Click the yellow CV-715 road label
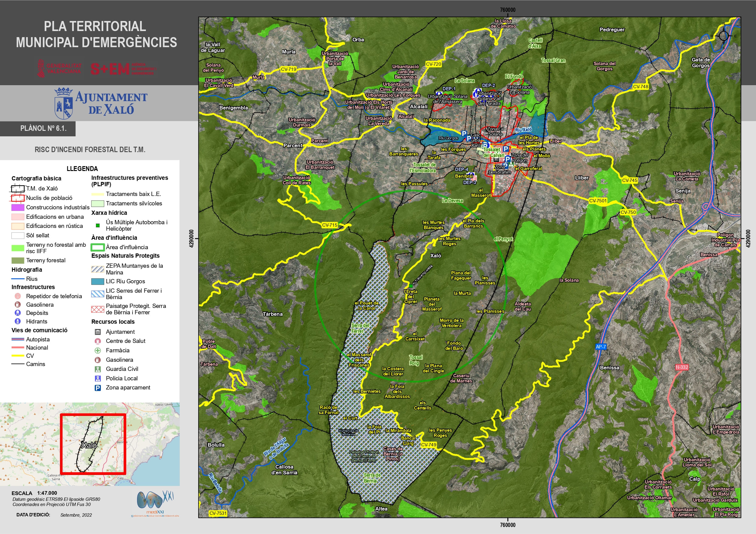756x534 pixels. pyautogui.click(x=330, y=225)
